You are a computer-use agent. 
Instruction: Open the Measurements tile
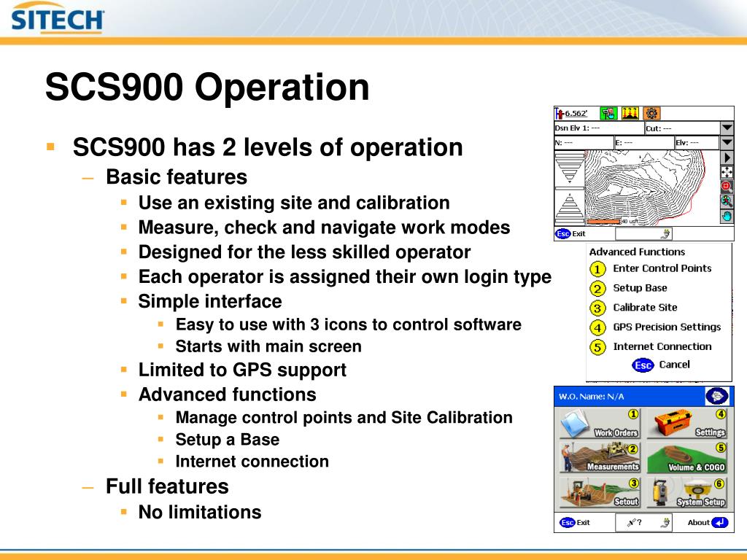pyautogui.click(x=600, y=458)
